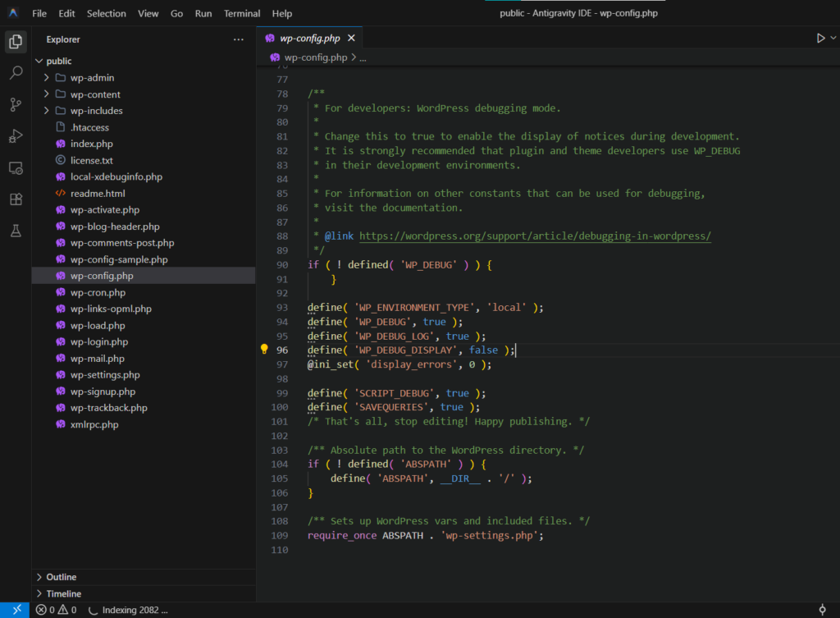Open the run options dropdown arrow

(x=833, y=38)
